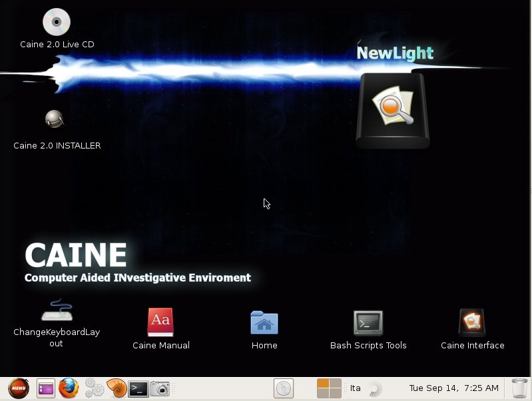Launch the Caine Interface icon
Image resolution: width=532 pixels, height=401 pixels.
tap(472, 322)
